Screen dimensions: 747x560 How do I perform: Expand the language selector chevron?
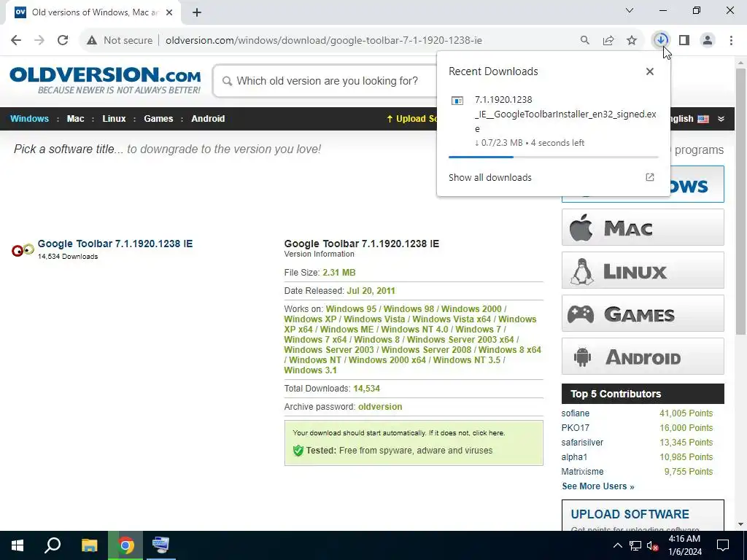pyautogui.click(x=721, y=119)
